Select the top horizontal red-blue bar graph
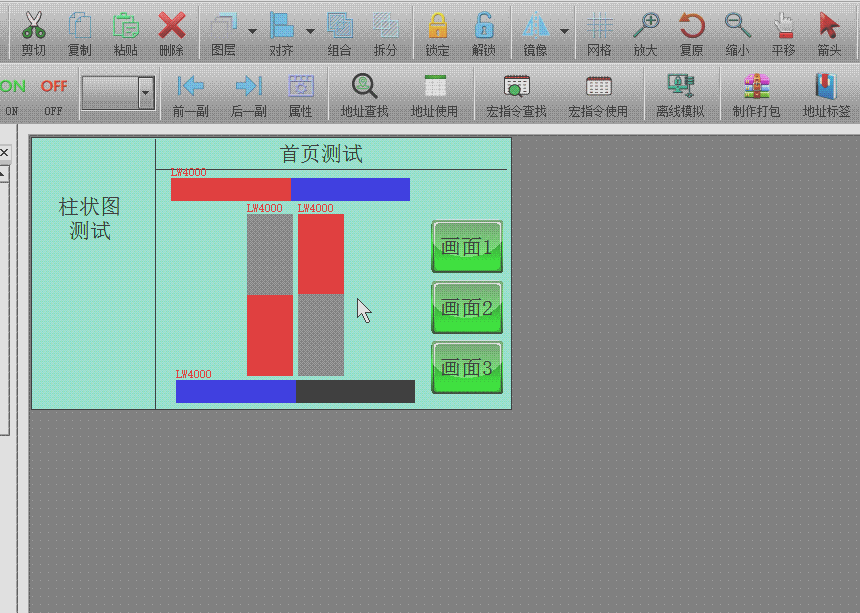The width and height of the screenshot is (860, 613). coord(290,189)
